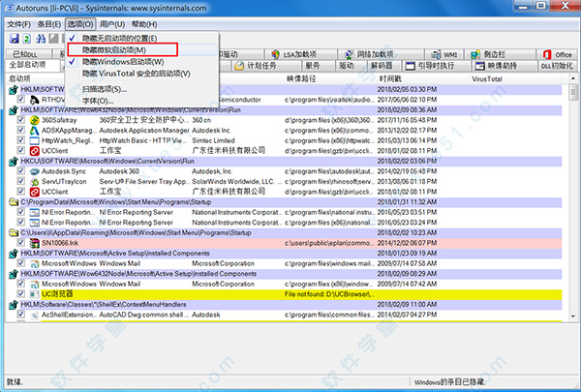Open the LSA加载项 tab with shield icon
The height and width of the screenshot is (392, 581).
pyautogui.click(x=275, y=54)
